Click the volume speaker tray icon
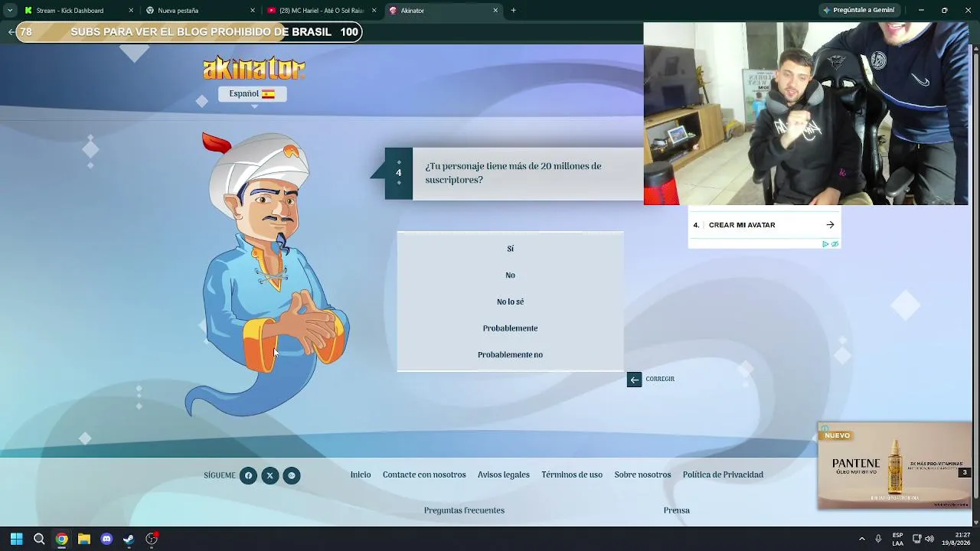The image size is (980, 551). (x=929, y=539)
